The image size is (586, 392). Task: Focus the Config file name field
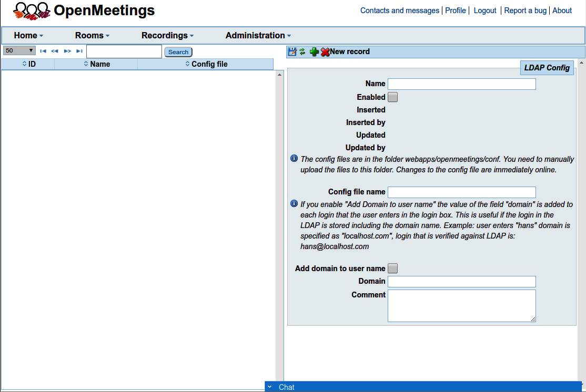coord(461,192)
